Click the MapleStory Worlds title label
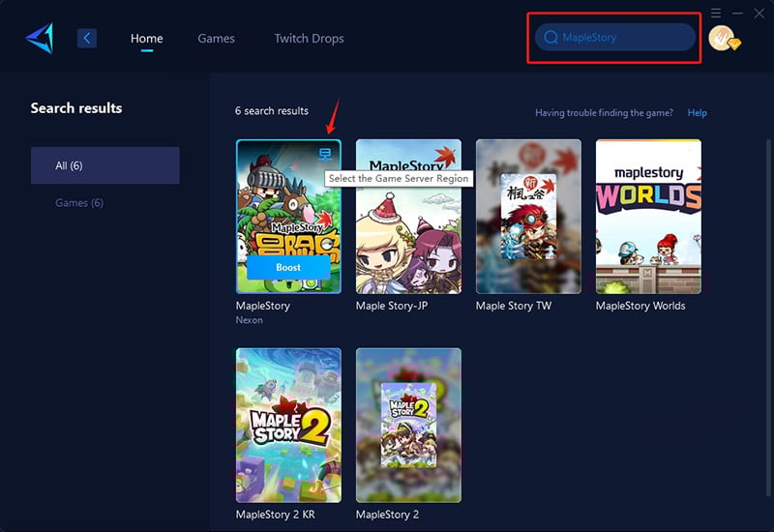This screenshot has width=774, height=532. point(640,306)
